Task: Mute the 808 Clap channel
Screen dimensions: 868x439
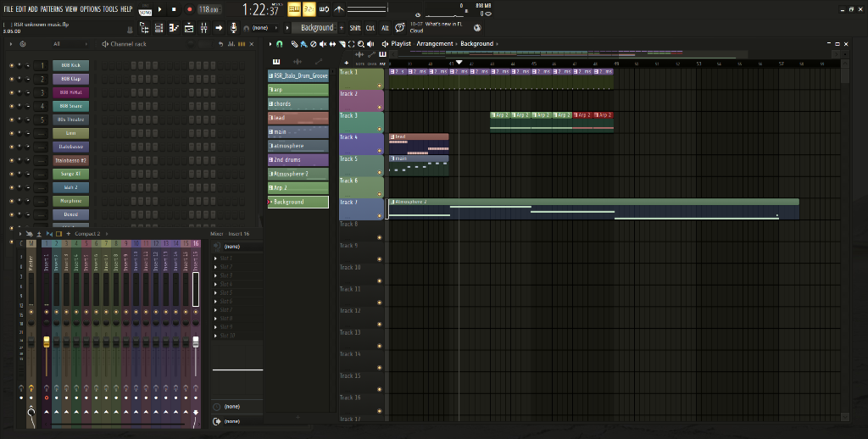Action: coord(11,79)
